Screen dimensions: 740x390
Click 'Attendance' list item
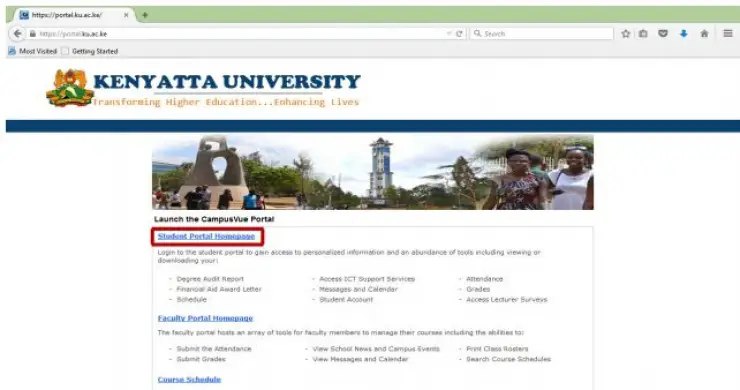(x=485, y=279)
